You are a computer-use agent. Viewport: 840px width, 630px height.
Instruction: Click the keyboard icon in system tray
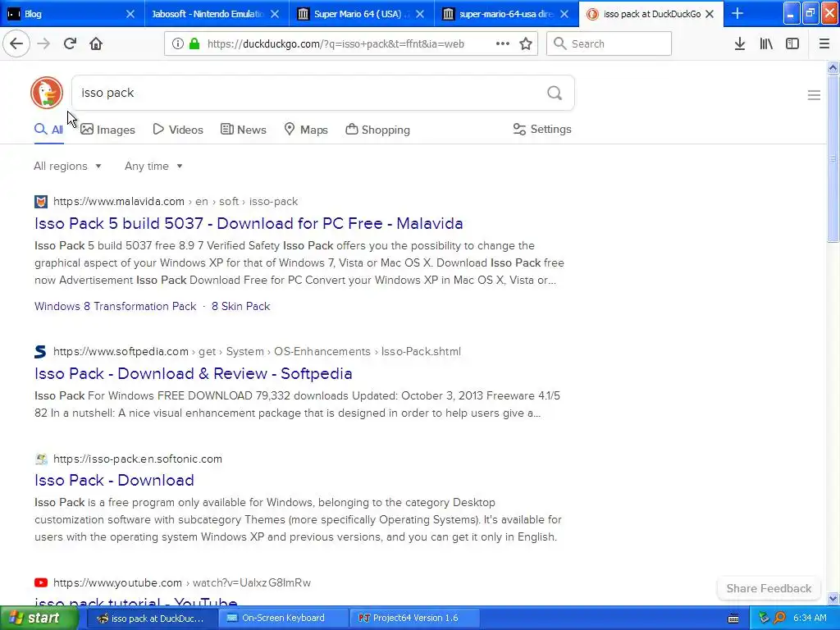[733, 619]
